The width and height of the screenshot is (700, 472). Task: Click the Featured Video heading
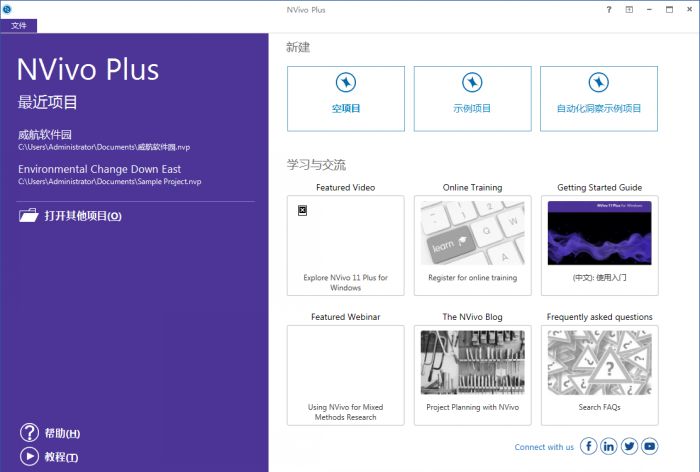point(346,188)
